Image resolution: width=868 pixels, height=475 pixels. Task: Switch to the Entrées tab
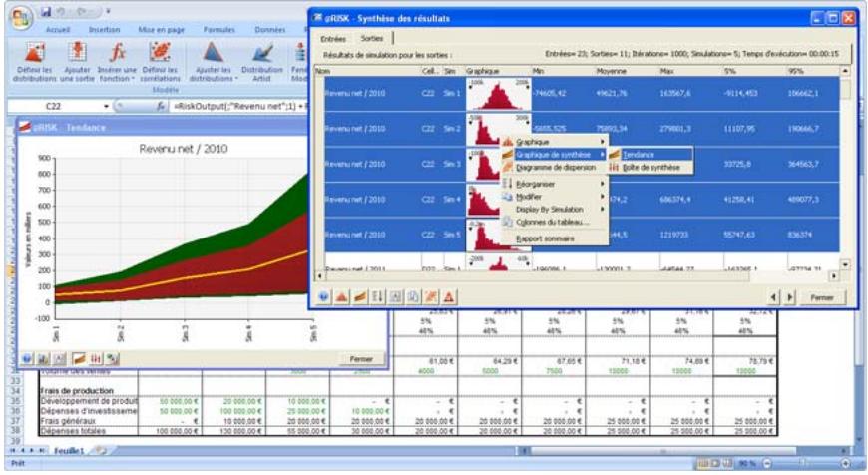pyautogui.click(x=331, y=37)
